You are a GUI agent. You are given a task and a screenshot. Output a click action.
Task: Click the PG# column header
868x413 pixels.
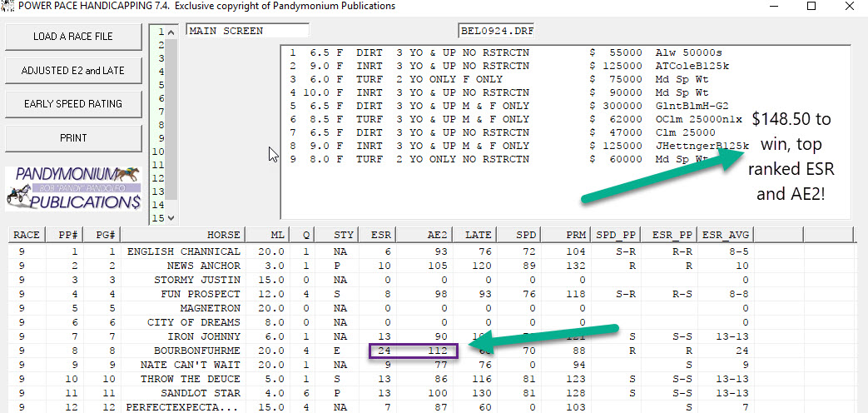point(102,235)
